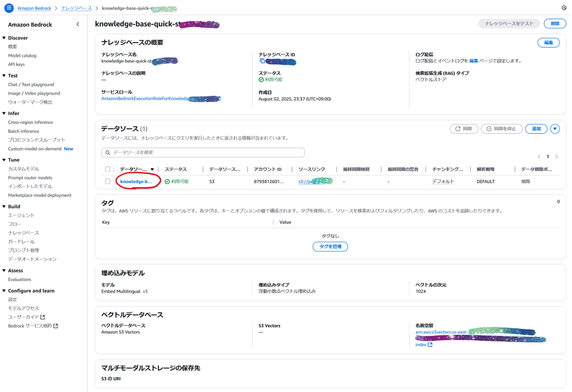Open the clock icon at top right

pos(564,8)
